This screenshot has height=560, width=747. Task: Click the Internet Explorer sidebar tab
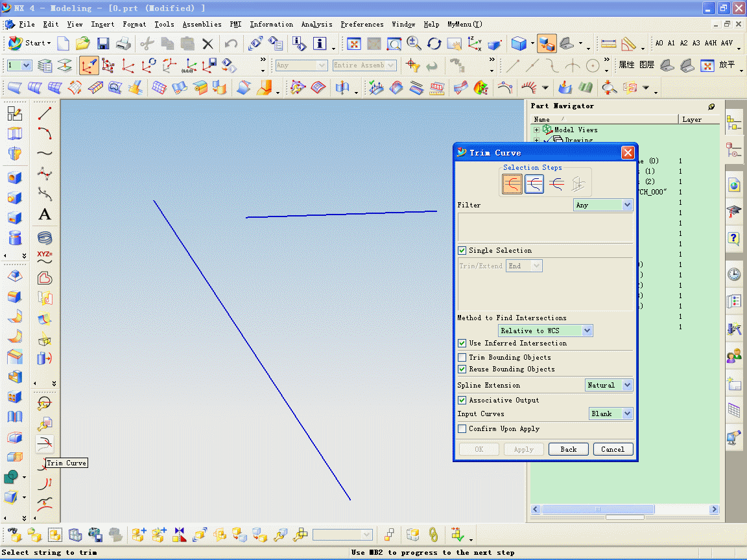734,185
